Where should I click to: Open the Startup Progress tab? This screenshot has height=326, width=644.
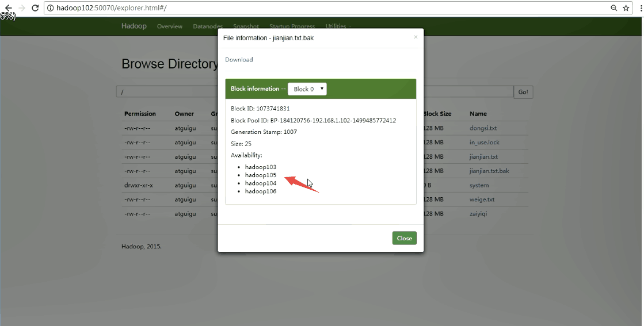pos(292,26)
